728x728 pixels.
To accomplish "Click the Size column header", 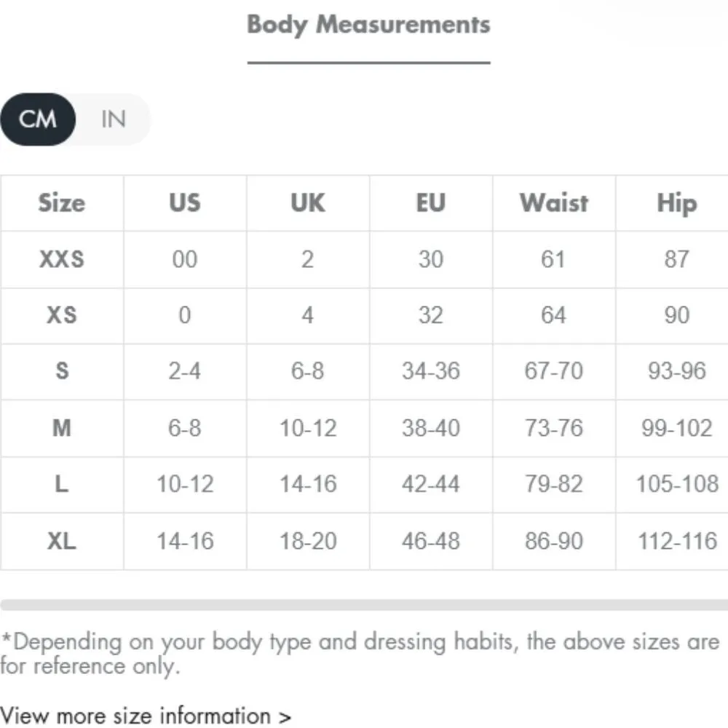I will [x=62, y=203].
